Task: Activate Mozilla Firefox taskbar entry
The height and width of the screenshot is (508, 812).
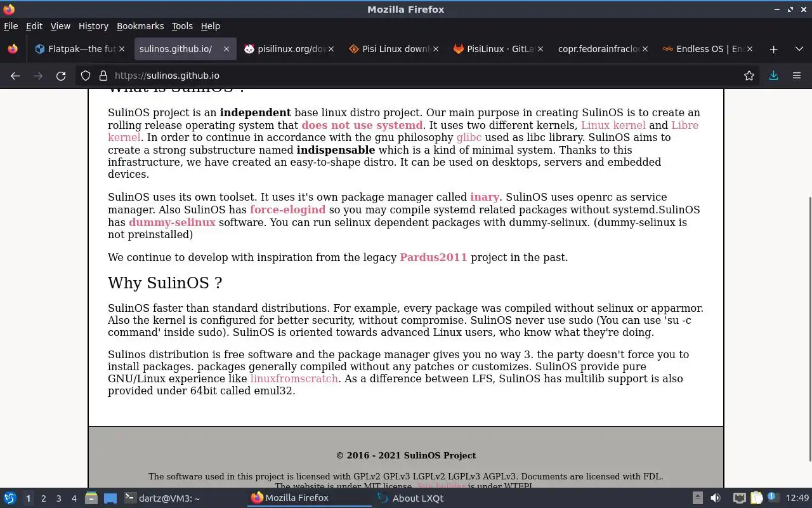Action: pos(309,498)
